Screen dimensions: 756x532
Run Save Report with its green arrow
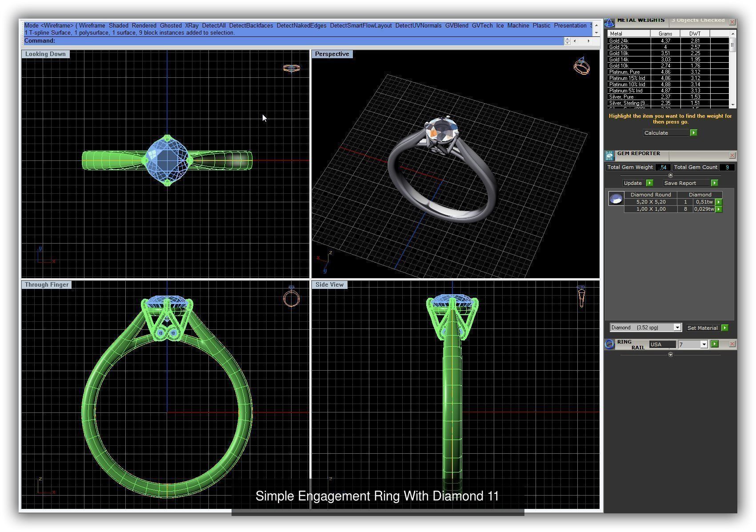point(714,183)
